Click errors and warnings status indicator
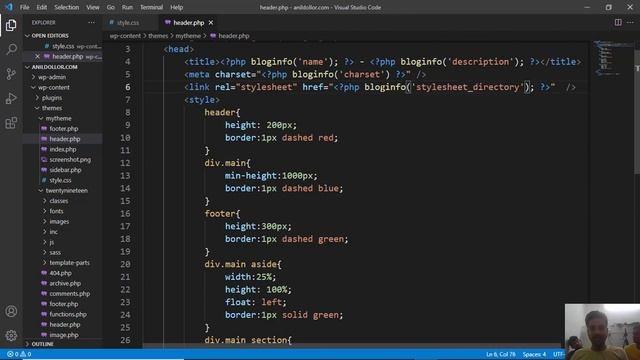 point(19,354)
